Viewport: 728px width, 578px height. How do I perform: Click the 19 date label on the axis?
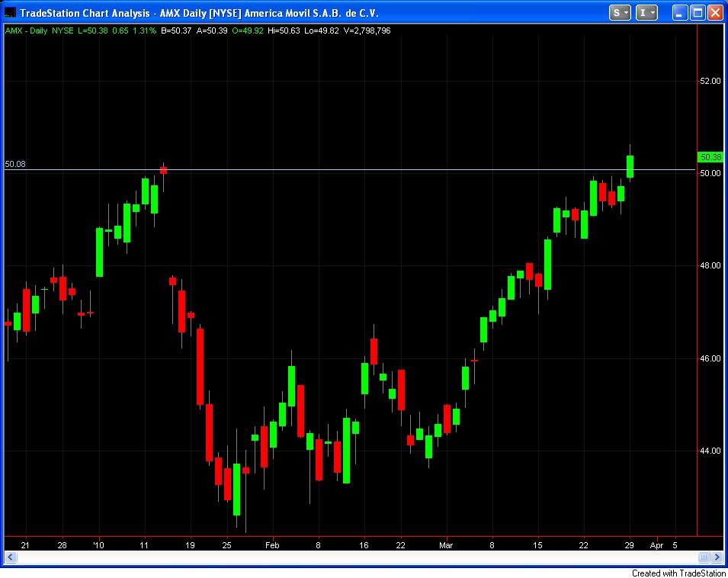tap(190, 545)
